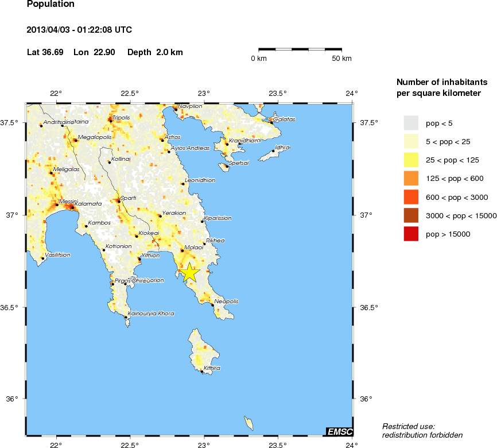Select the grey 'pop < 5' legend swatch

click(411, 123)
